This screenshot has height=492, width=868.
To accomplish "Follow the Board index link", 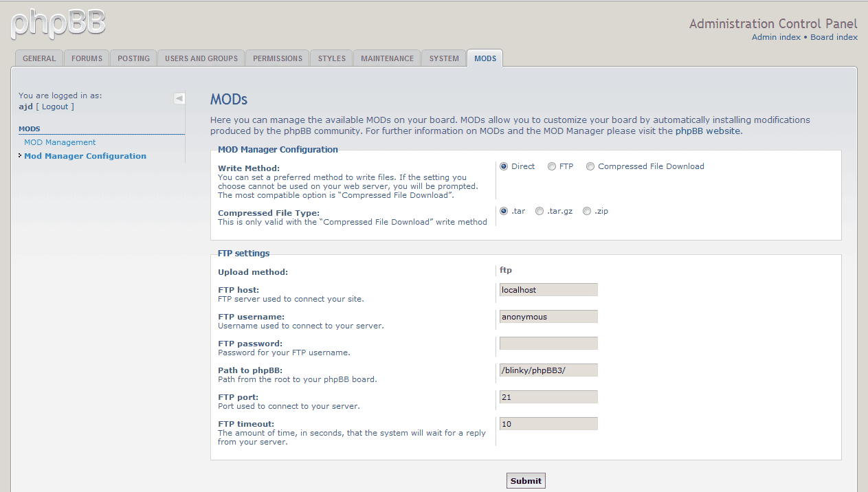I will [834, 37].
